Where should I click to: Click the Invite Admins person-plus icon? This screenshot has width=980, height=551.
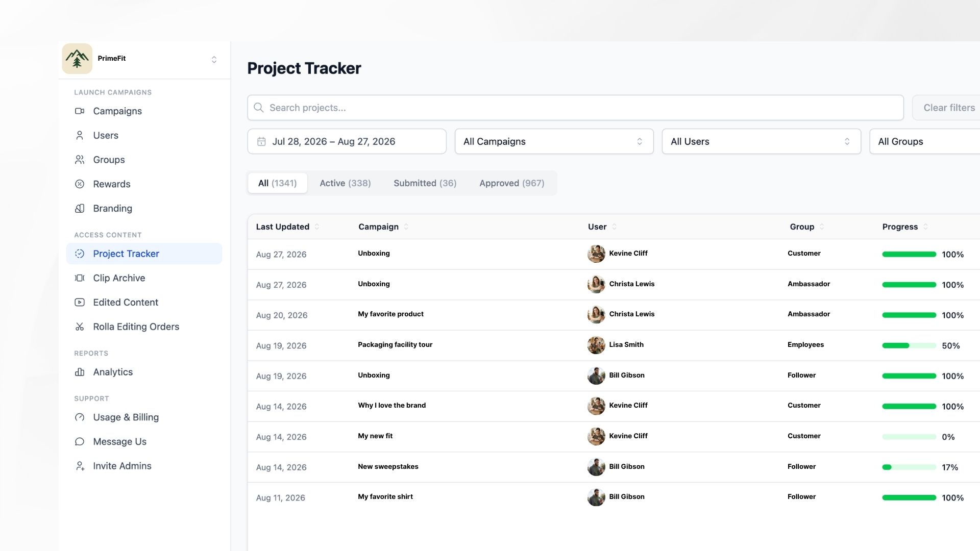(x=80, y=466)
